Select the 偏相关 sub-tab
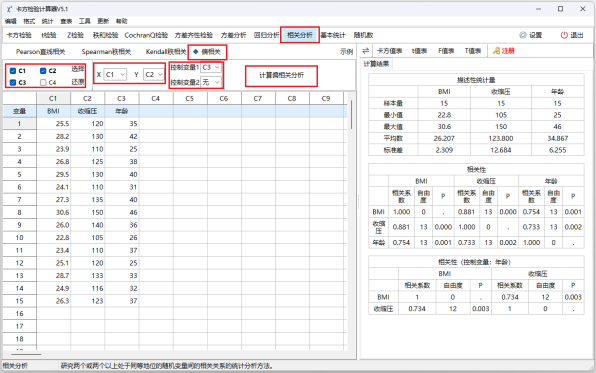Viewport: 596px width, 373px height. tap(208, 52)
